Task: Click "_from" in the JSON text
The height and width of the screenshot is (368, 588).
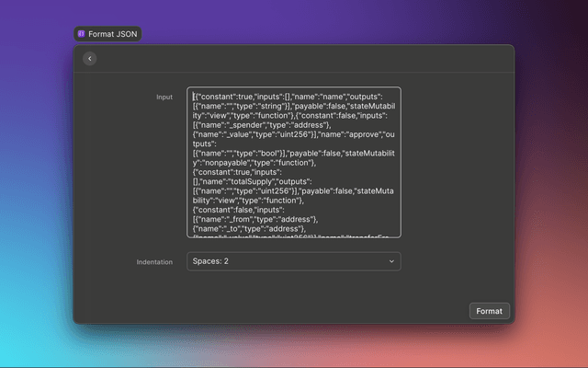Action: click(243, 218)
